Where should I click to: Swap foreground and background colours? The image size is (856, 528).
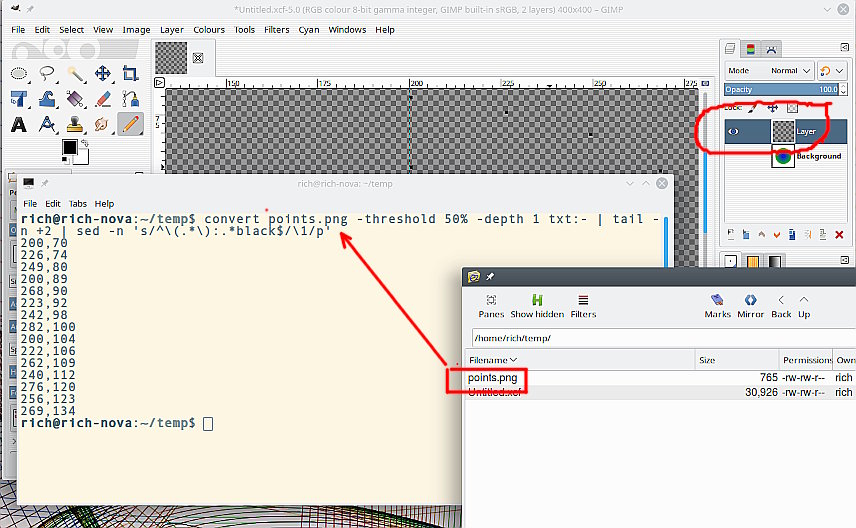click(x=85, y=144)
